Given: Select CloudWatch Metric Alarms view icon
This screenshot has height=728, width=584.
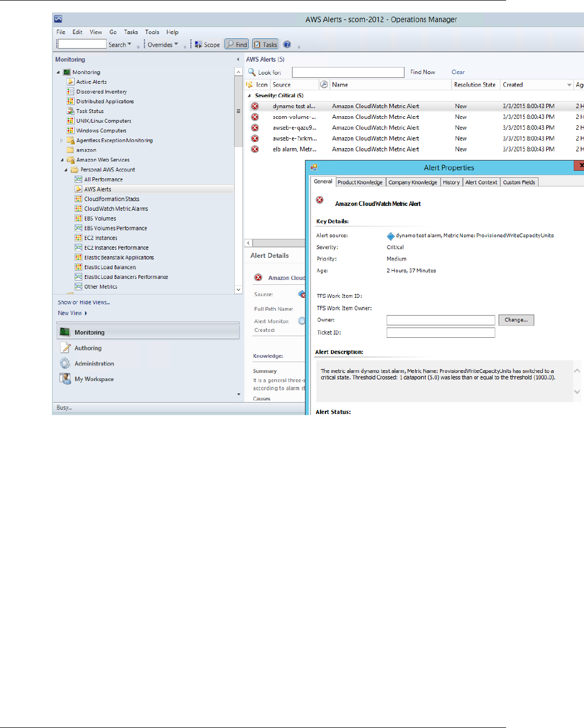Looking at the screenshot, I should point(78,209).
